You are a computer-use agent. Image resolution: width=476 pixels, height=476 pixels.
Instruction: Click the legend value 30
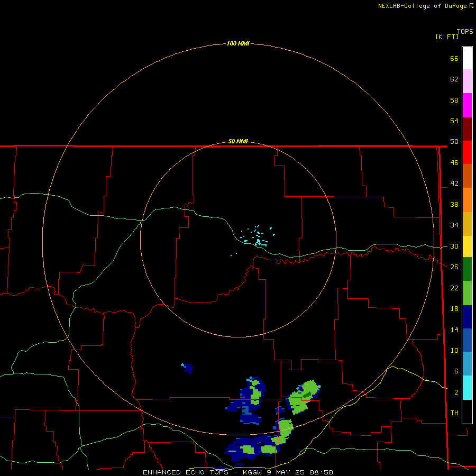pyautogui.click(x=454, y=246)
